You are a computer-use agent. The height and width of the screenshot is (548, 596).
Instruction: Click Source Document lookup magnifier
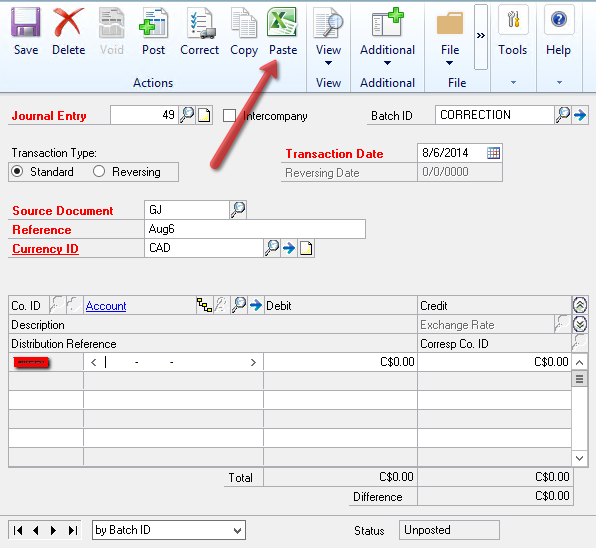click(x=238, y=209)
